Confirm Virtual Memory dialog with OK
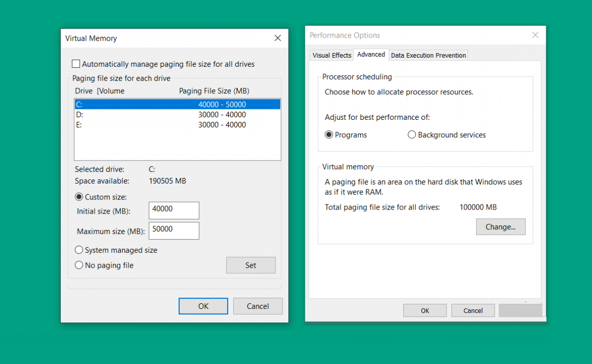This screenshot has width=592, height=364. (x=203, y=306)
